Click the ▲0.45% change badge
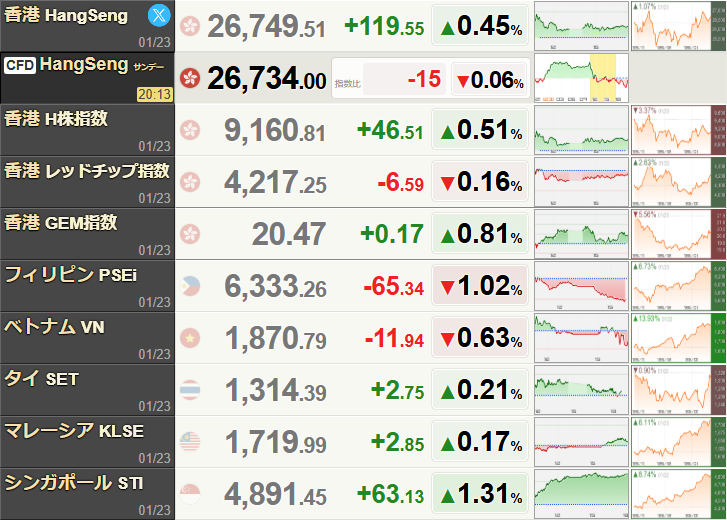Image resolution: width=727 pixels, height=520 pixels. click(x=480, y=25)
